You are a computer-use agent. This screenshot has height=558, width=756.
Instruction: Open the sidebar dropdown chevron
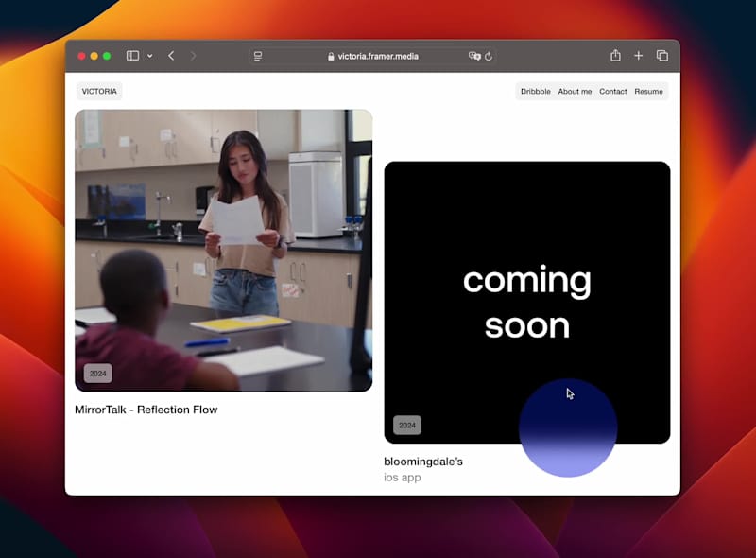(x=148, y=56)
